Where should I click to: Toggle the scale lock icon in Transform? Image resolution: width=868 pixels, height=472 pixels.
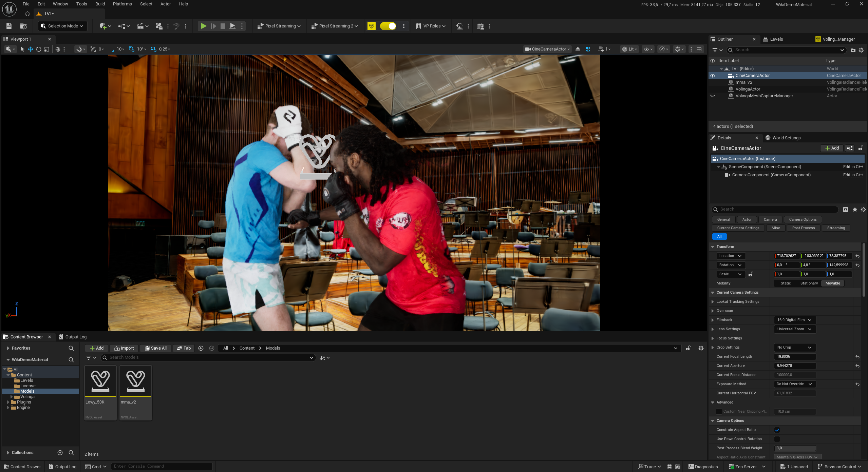tap(751, 274)
